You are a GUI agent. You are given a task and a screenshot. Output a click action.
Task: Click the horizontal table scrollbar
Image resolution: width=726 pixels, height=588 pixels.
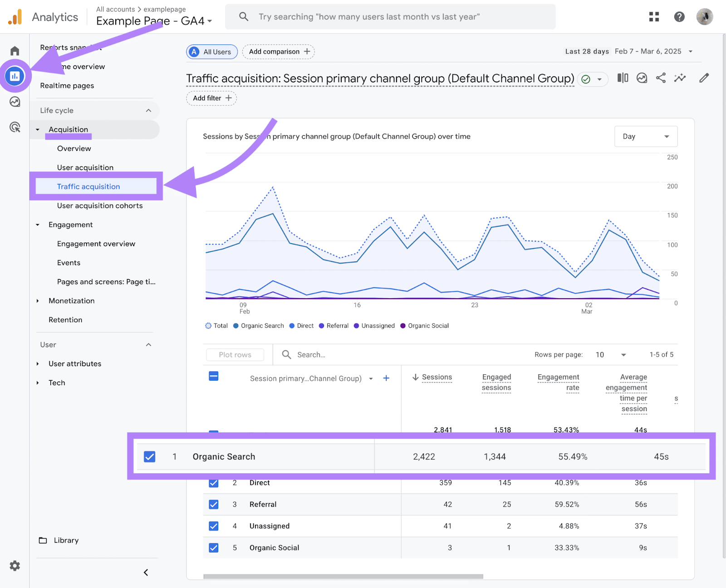click(343, 577)
